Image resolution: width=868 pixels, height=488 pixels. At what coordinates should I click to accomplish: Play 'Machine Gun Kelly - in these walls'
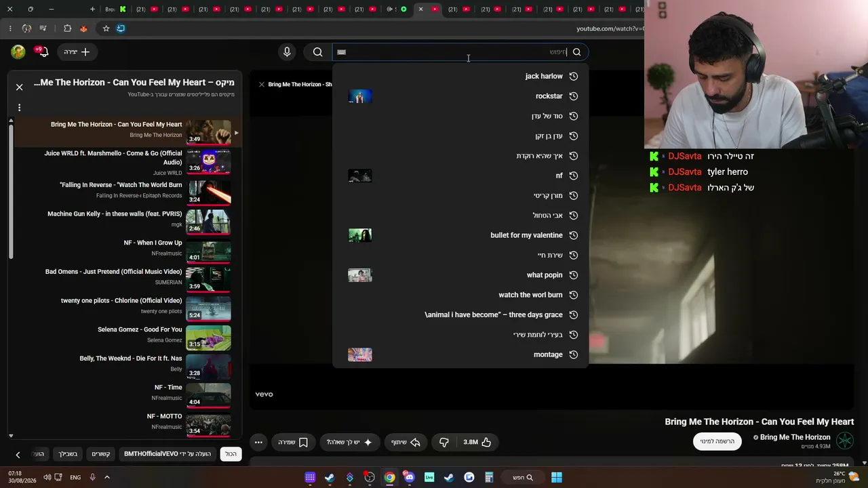[x=127, y=220]
